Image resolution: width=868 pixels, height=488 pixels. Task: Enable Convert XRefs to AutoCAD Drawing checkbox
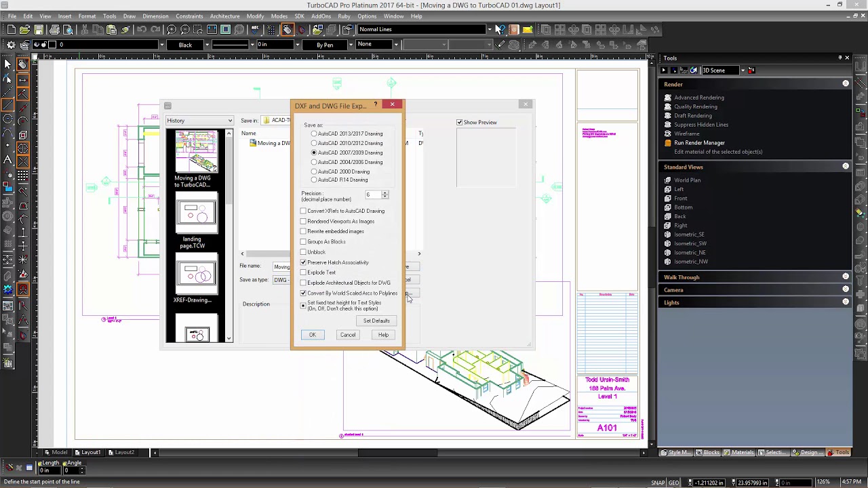[304, 211]
